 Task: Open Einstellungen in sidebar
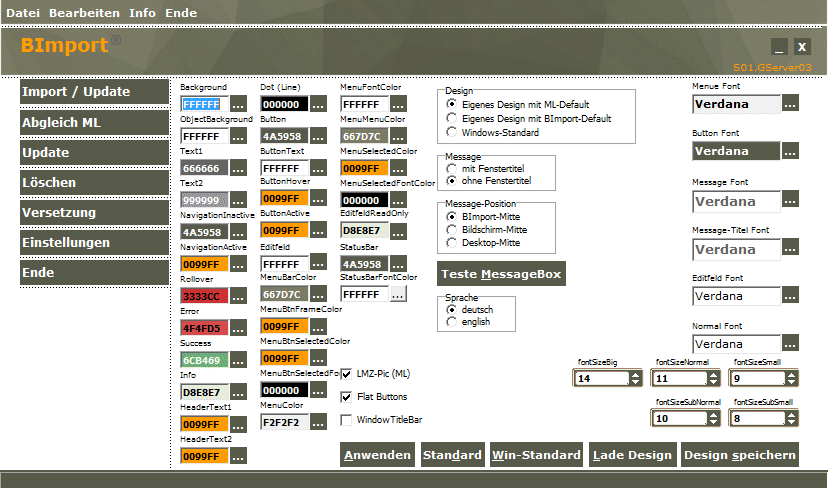coord(95,242)
